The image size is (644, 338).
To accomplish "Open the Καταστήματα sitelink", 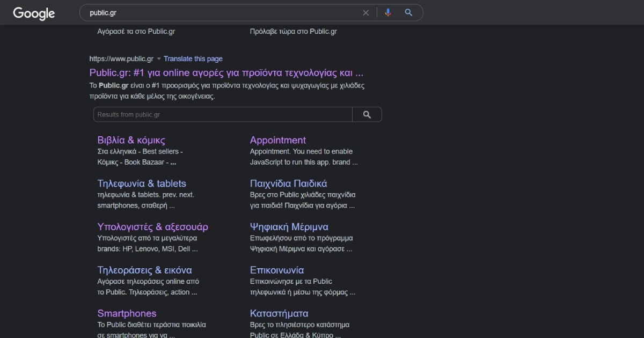I will tap(279, 313).
